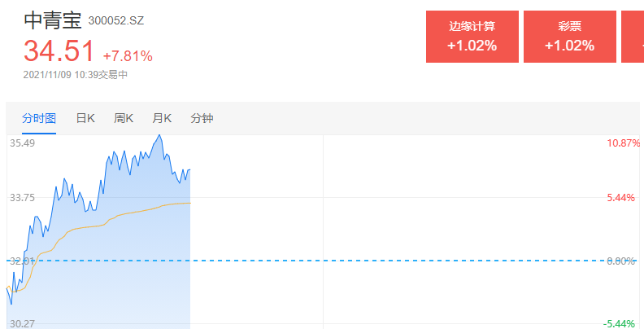Click the 5.44% red axis label
644x329 pixels.
point(621,198)
